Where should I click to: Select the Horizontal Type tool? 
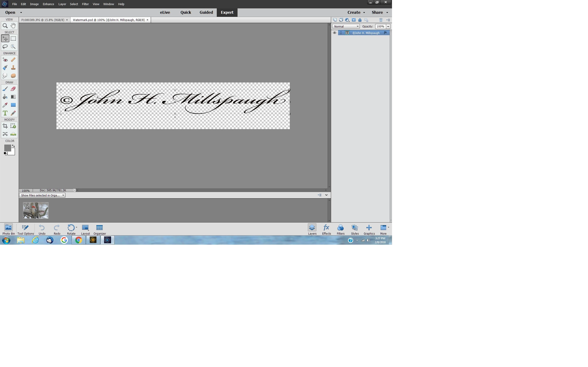pyautogui.click(x=5, y=113)
